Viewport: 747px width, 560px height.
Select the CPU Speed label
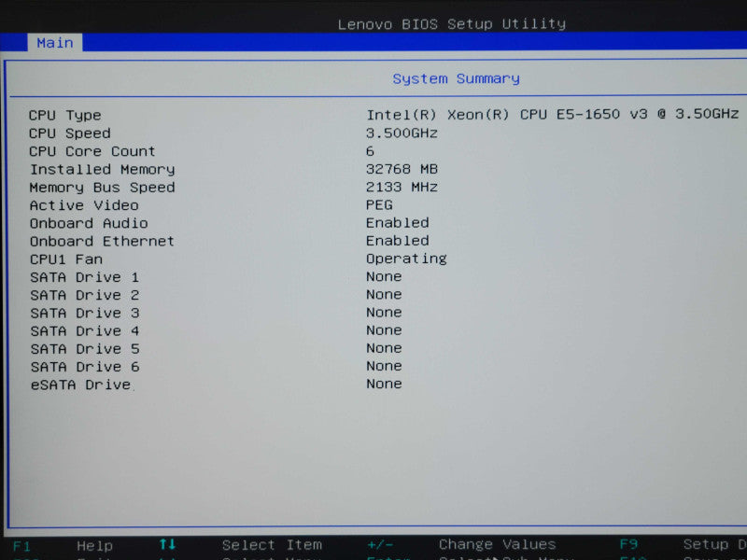coord(69,133)
